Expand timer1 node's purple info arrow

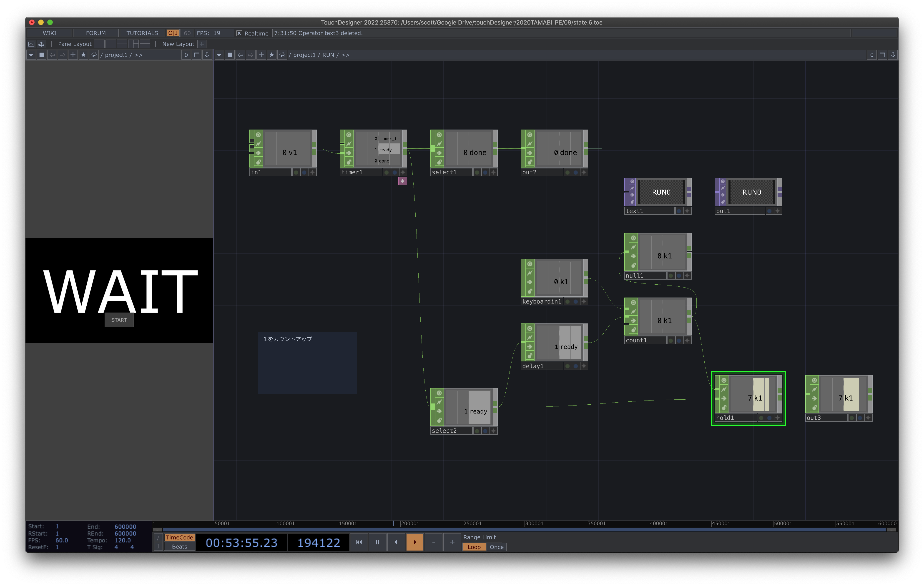click(402, 181)
